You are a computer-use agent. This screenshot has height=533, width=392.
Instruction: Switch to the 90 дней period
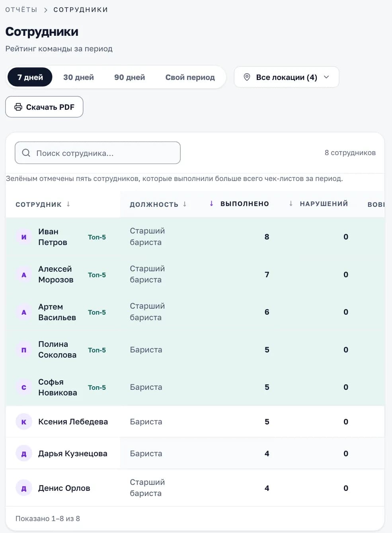click(129, 77)
